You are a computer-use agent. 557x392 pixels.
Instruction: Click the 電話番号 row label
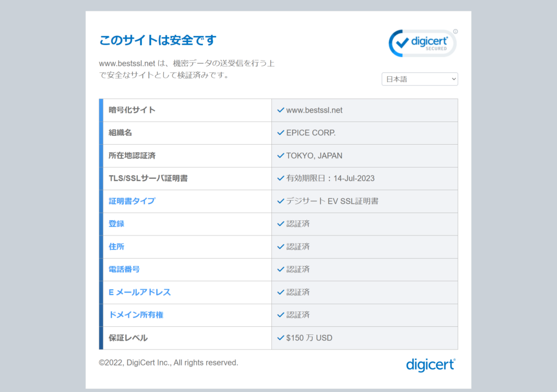pos(125,269)
